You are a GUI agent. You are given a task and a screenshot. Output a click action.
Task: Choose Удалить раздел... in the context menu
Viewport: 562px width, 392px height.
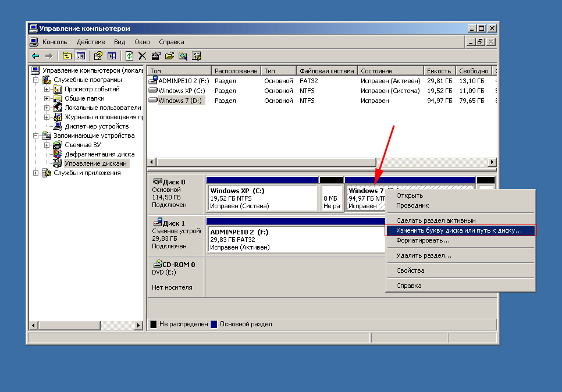tap(460, 255)
